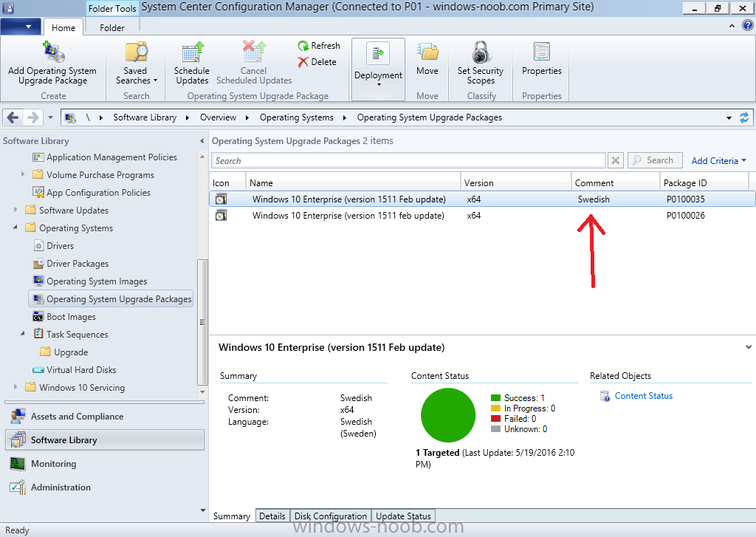
Task: Click the Move ribbon icon
Action: pyautogui.click(x=427, y=52)
